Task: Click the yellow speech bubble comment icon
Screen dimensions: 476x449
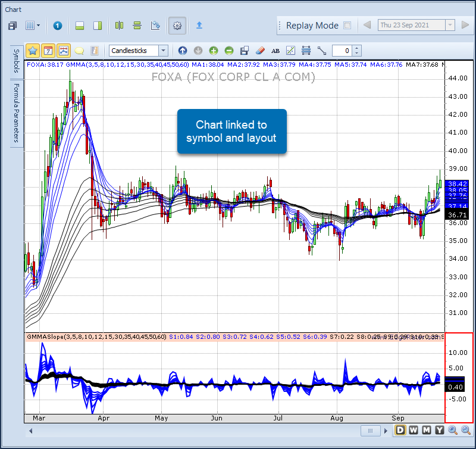Action: pos(79,51)
